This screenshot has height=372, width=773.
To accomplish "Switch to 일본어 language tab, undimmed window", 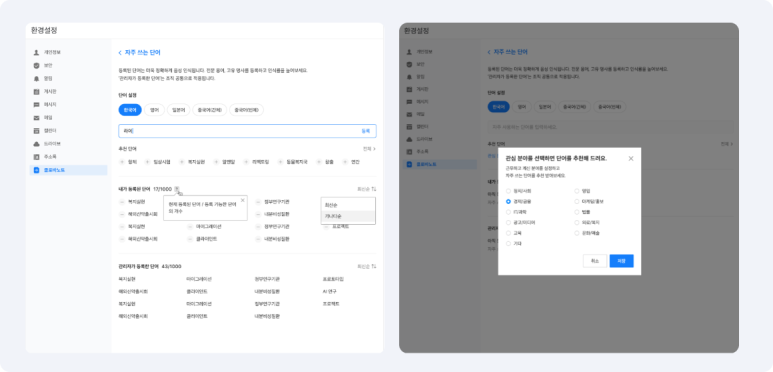I will coord(178,110).
